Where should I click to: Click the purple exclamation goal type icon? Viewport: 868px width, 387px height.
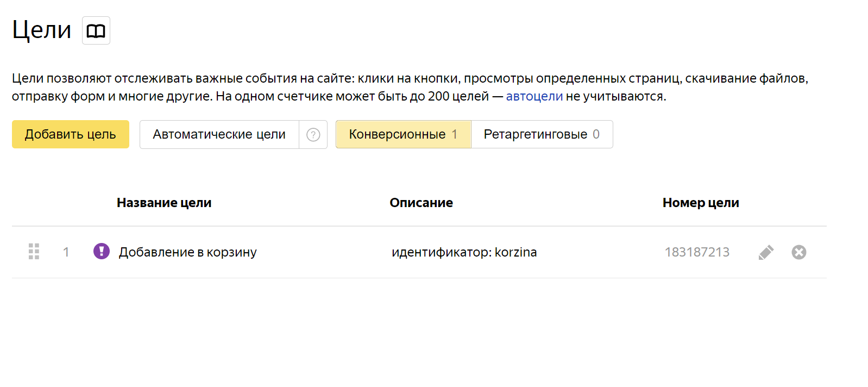point(102,251)
